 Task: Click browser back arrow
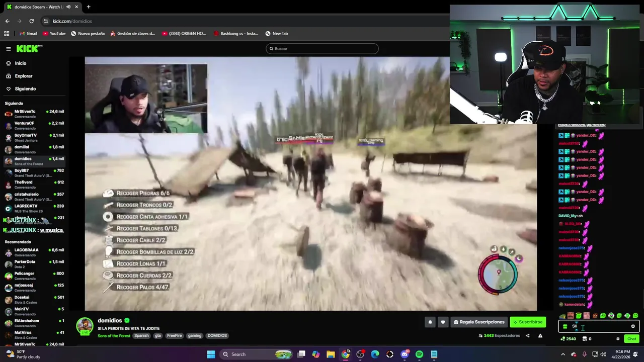pos(7,21)
